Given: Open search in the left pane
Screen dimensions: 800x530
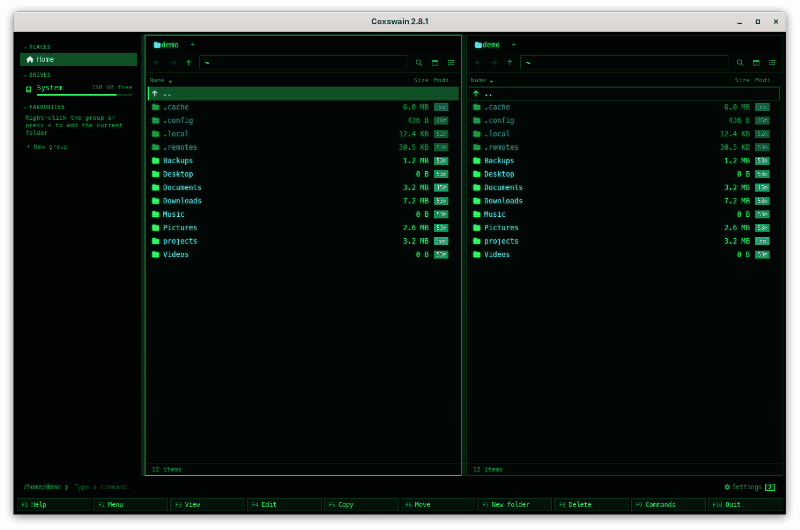Looking at the screenshot, I should pyautogui.click(x=419, y=63).
